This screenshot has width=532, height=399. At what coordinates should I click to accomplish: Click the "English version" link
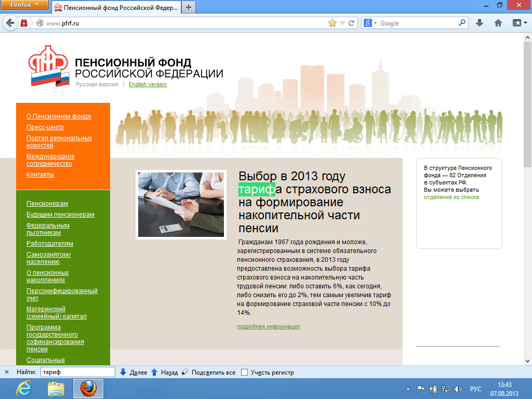(x=148, y=85)
